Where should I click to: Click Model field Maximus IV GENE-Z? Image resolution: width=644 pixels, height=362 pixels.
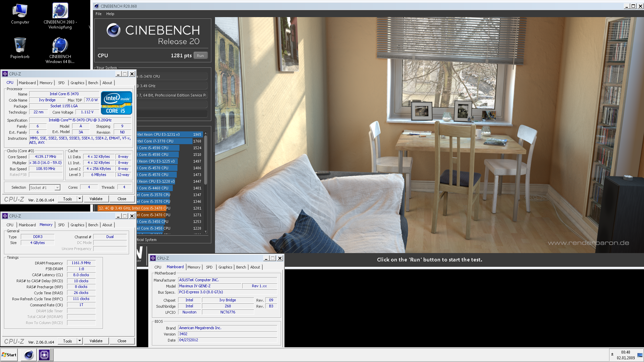[210, 286]
